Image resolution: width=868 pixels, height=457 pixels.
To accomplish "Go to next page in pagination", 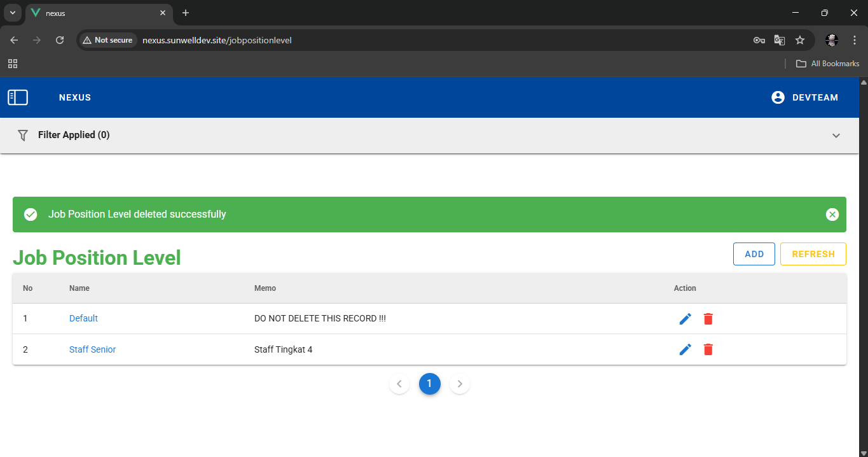I will 460,384.
